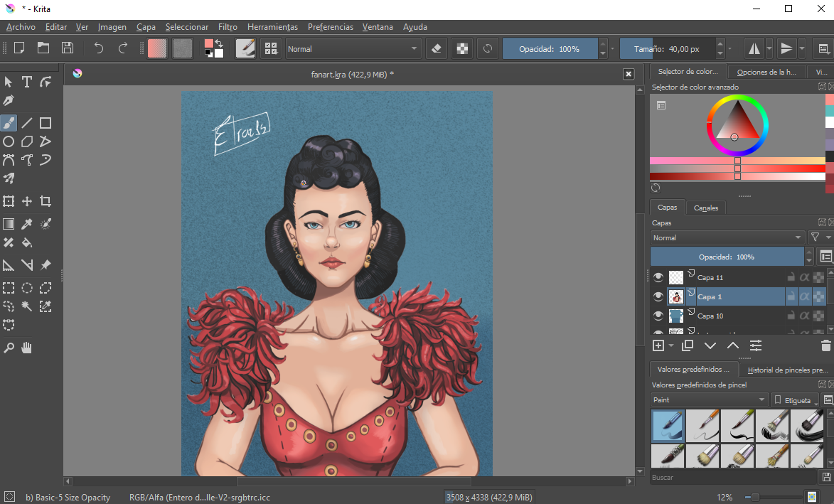The height and width of the screenshot is (504, 834).
Task: Lock the Capa 11 layer
Action: 791,277
